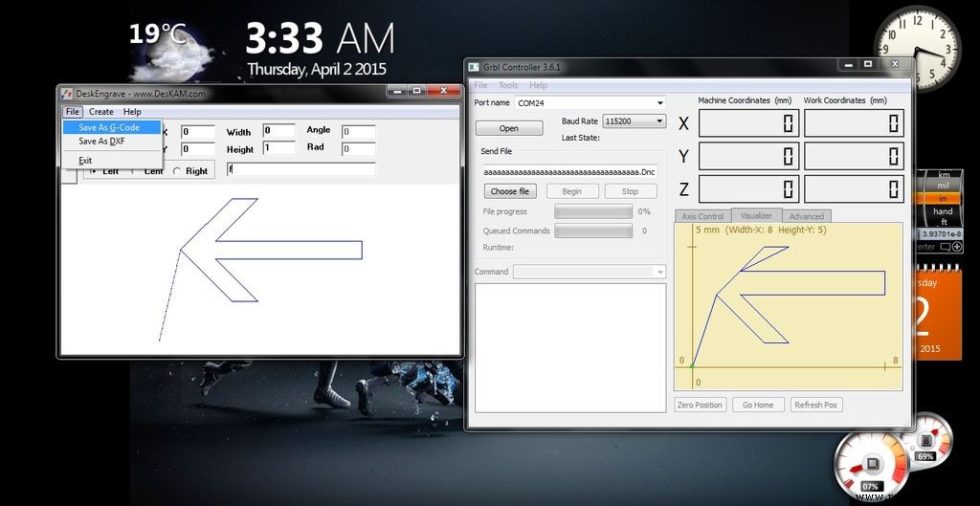Click the CPU usage meter gadget
The image size is (980, 506).
(872, 464)
